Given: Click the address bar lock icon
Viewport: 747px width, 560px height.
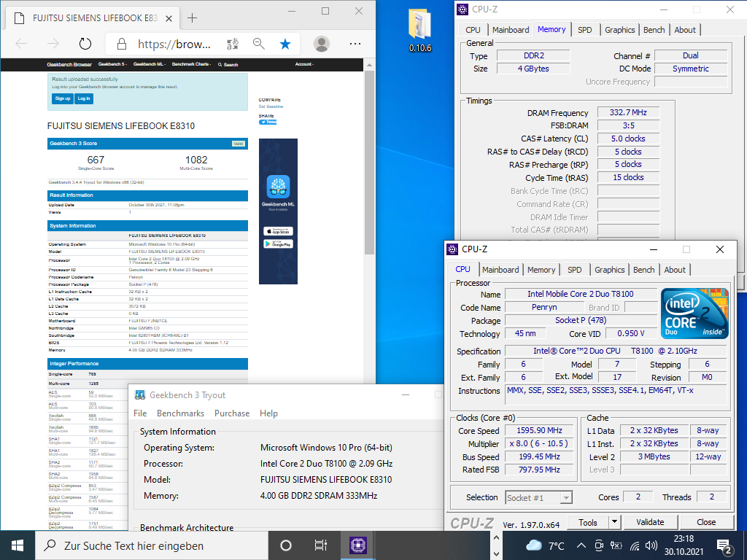Looking at the screenshot, I should point(122,44).
